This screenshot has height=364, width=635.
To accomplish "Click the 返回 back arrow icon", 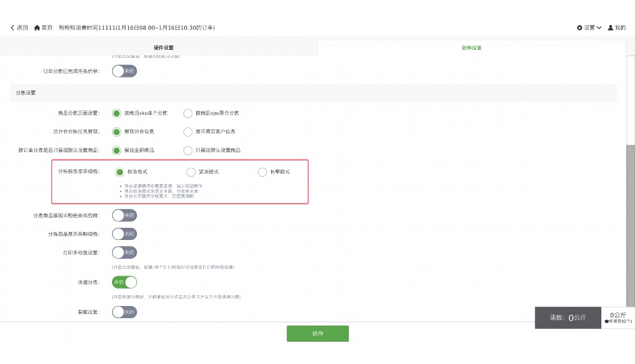I will tap(12, 28).
